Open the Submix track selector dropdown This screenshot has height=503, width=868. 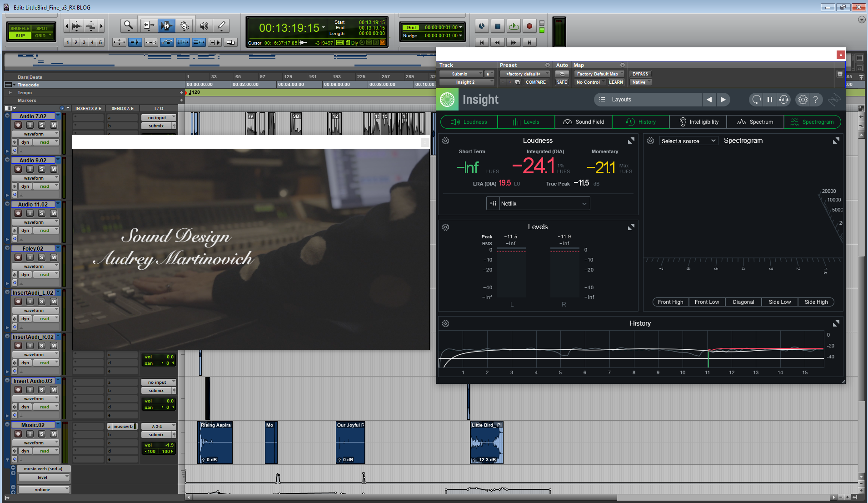461,74
